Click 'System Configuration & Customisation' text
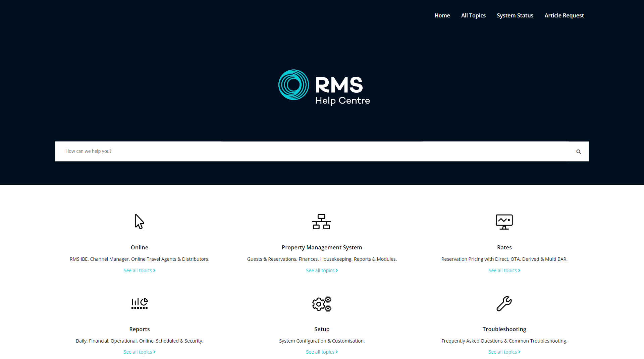 [322, 341]
